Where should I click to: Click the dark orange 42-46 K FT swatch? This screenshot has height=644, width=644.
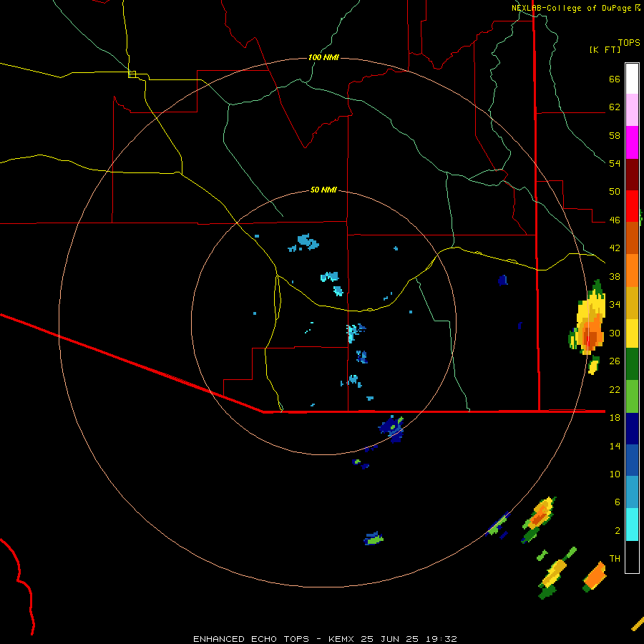pos(632,238)
